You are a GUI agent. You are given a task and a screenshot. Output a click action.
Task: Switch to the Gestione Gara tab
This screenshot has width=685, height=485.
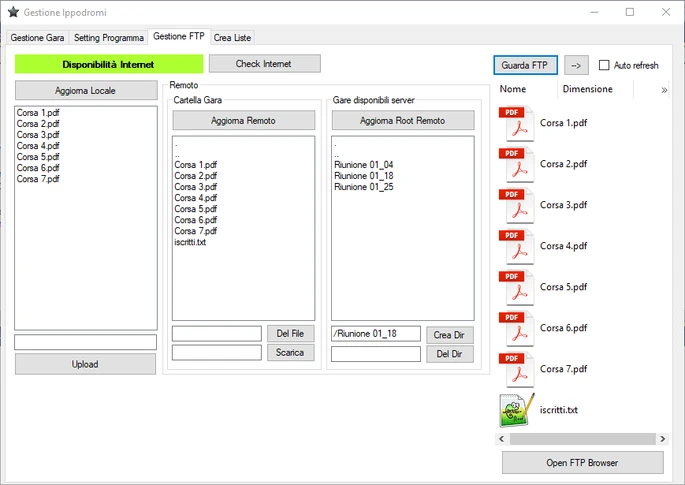pyautogui.click(x=38, y=38)
